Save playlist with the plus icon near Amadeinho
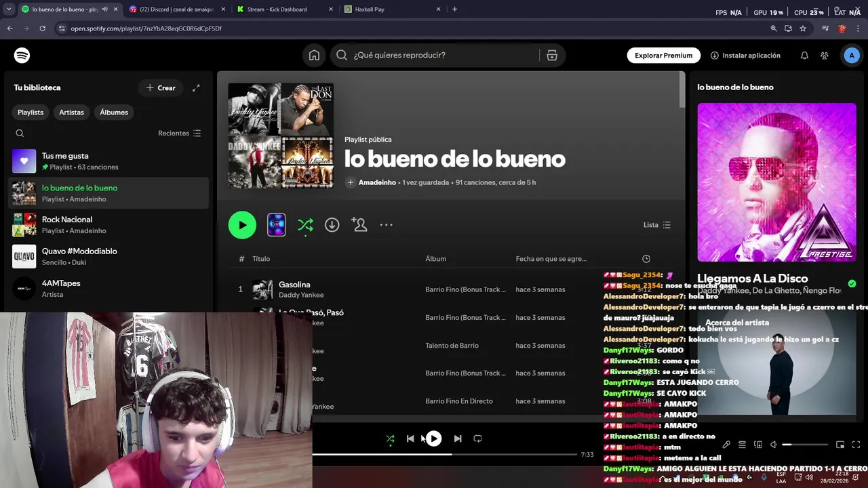This screenshot has width=868, height=488. point(351,182)
